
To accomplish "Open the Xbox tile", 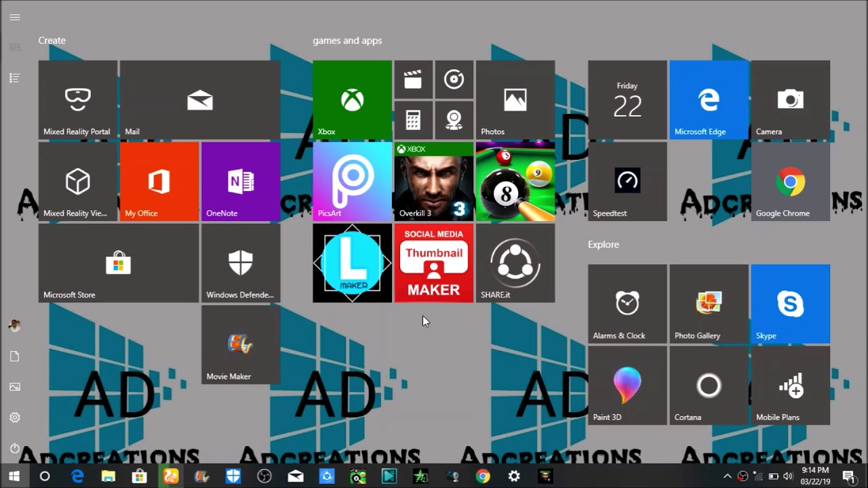I will (352, 100).
